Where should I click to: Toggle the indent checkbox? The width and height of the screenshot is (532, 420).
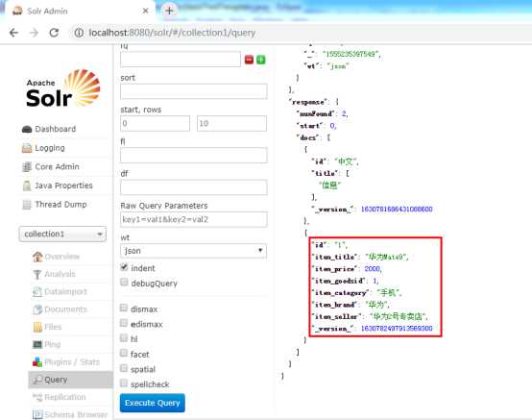pos(124,267)
